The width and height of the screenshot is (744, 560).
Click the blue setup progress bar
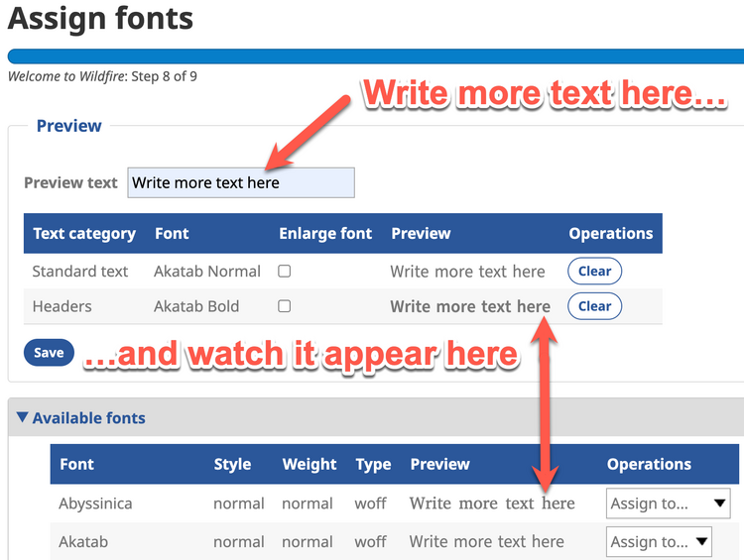click(372, 56)
